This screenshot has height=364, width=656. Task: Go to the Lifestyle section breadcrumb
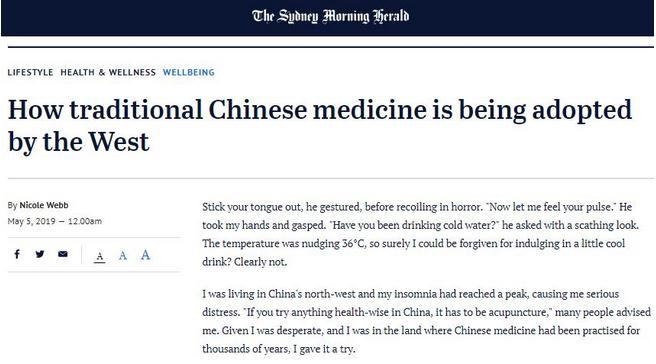pos(31,72)
